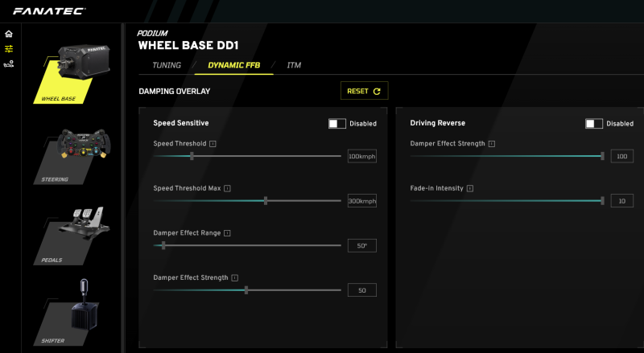Viewport: 644px width, 353px height.
Task: Show info for Speed Threshold
Action: pos(213,144)
